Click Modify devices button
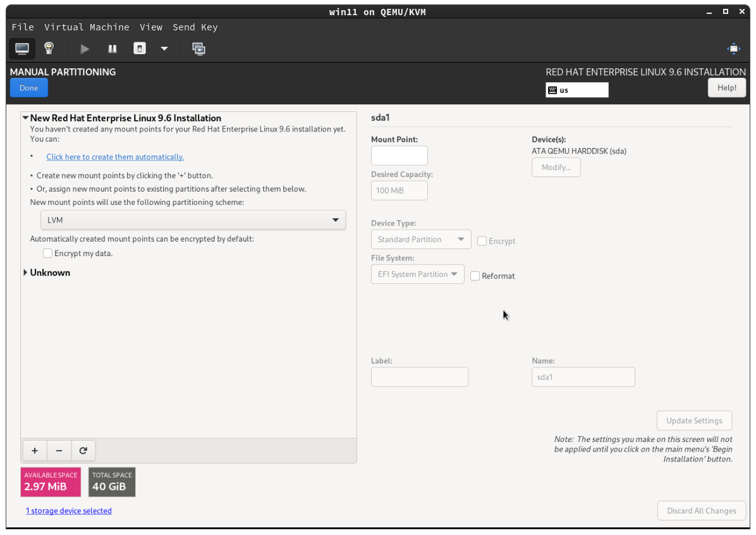Image resolution: width=756 pixels, height=535 pixels. coord(556,168)
